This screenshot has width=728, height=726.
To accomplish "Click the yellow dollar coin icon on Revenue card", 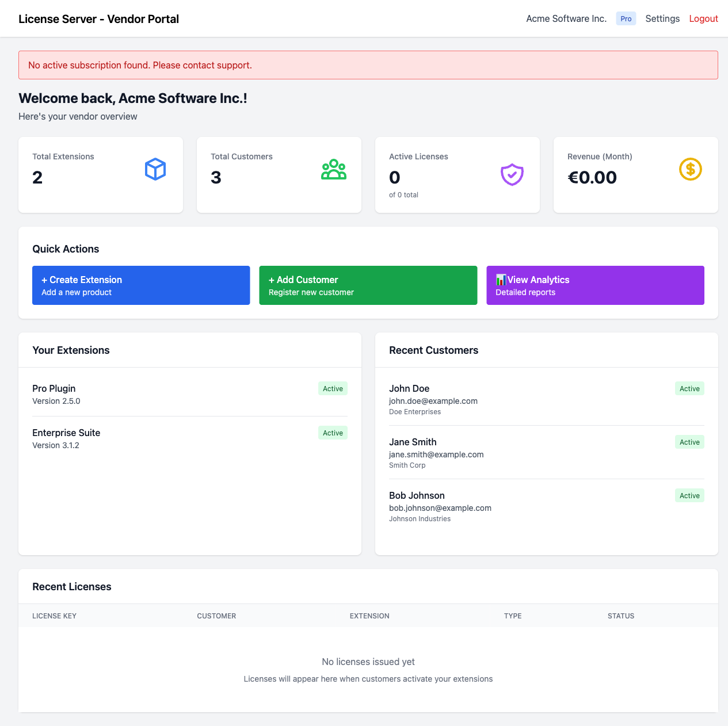I will 690,169.
